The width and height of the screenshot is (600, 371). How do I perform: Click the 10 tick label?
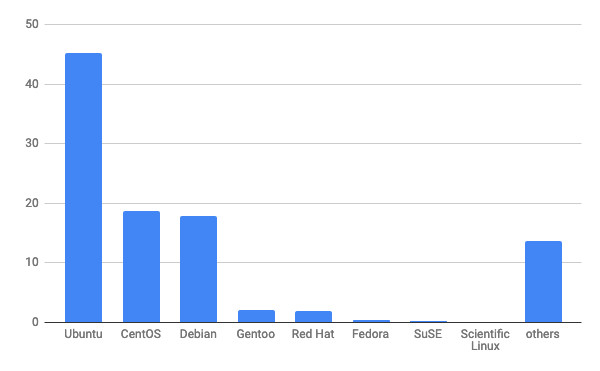32,262
